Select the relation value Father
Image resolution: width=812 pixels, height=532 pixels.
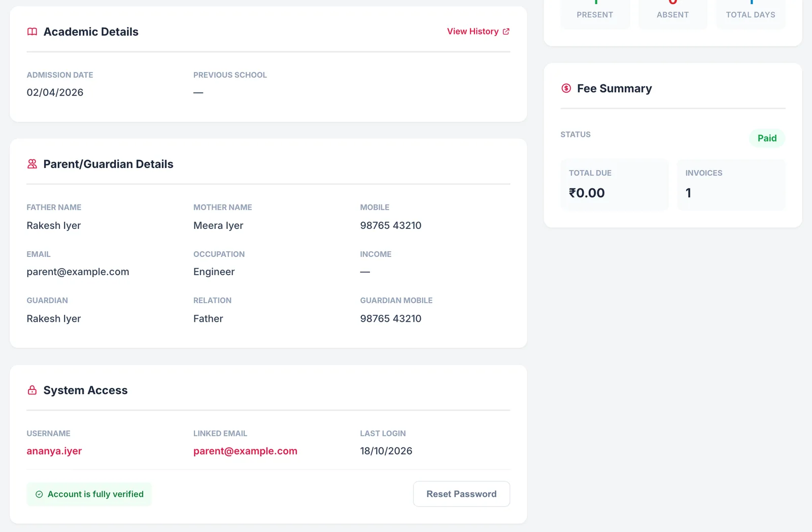pyautogui.click(x=208, y=318)
